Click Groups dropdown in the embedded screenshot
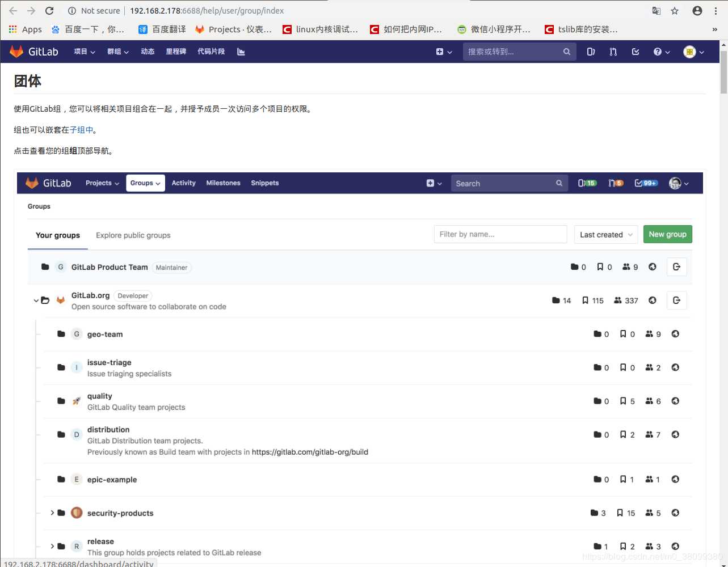 (145, 183)
